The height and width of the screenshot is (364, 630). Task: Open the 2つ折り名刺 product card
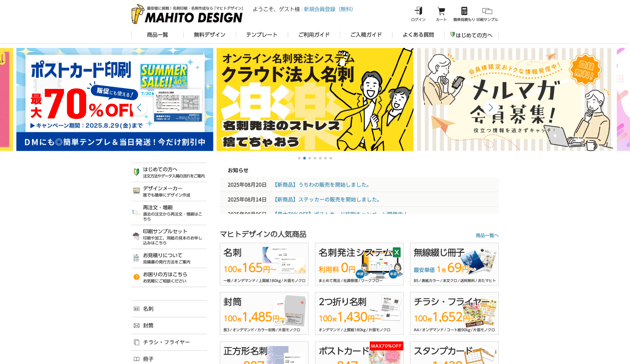(359, 313)
